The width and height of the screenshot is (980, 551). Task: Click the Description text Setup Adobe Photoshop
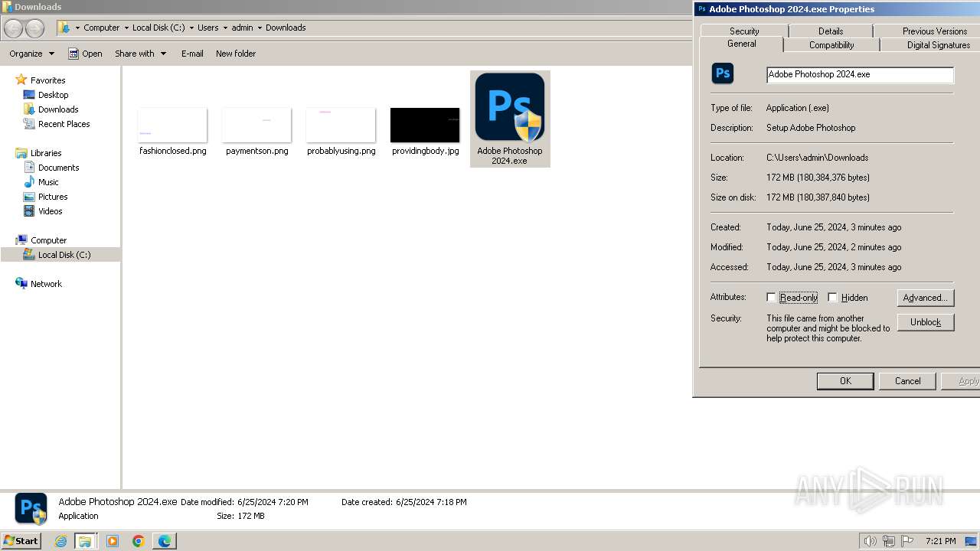(811, 128)
